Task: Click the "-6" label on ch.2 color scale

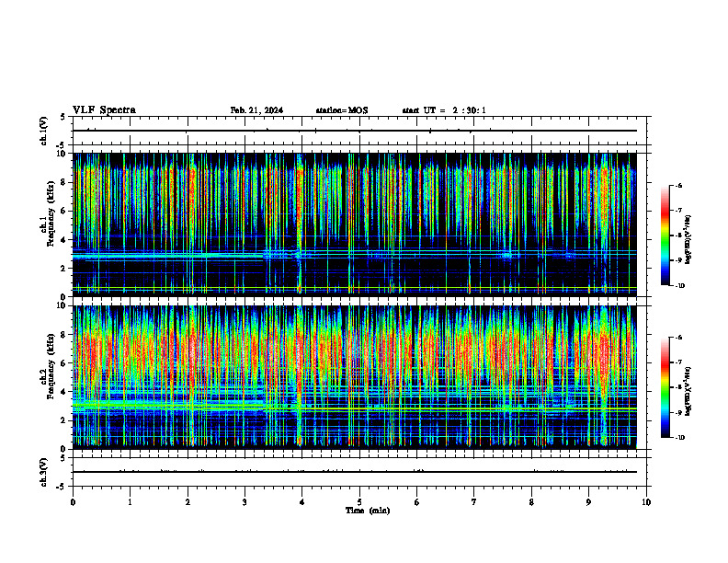Action: (x=678, y=338)
